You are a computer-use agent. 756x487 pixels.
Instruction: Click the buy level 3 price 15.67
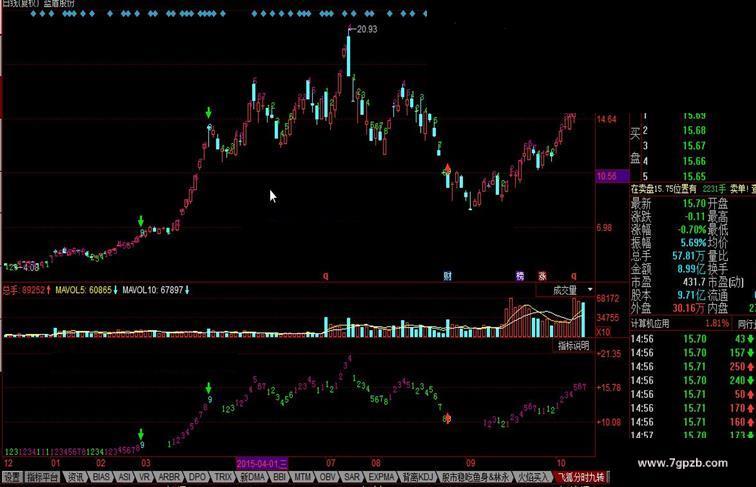click(x=694, y=146)
